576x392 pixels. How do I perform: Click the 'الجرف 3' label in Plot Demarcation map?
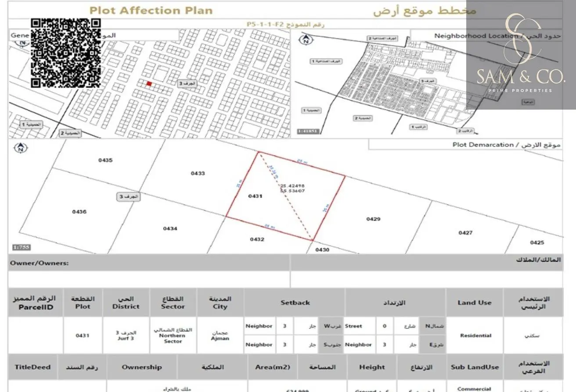click(x=128, y=197)
